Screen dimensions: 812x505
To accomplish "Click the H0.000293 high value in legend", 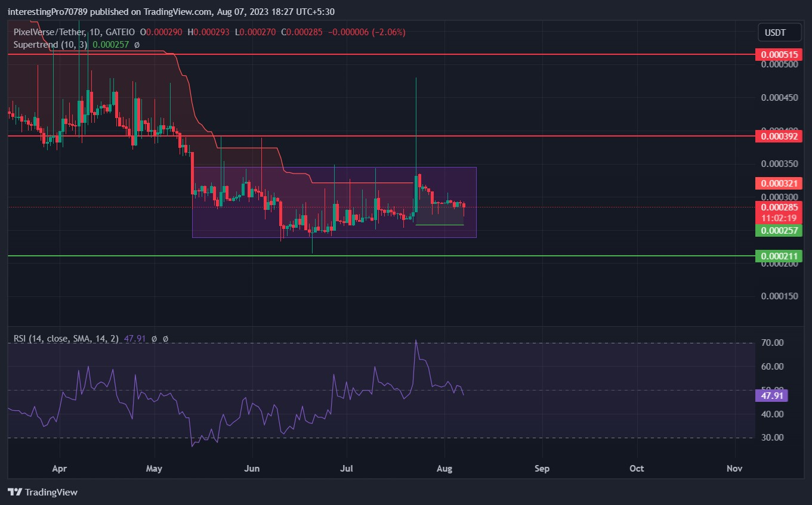I will point(209,32).
